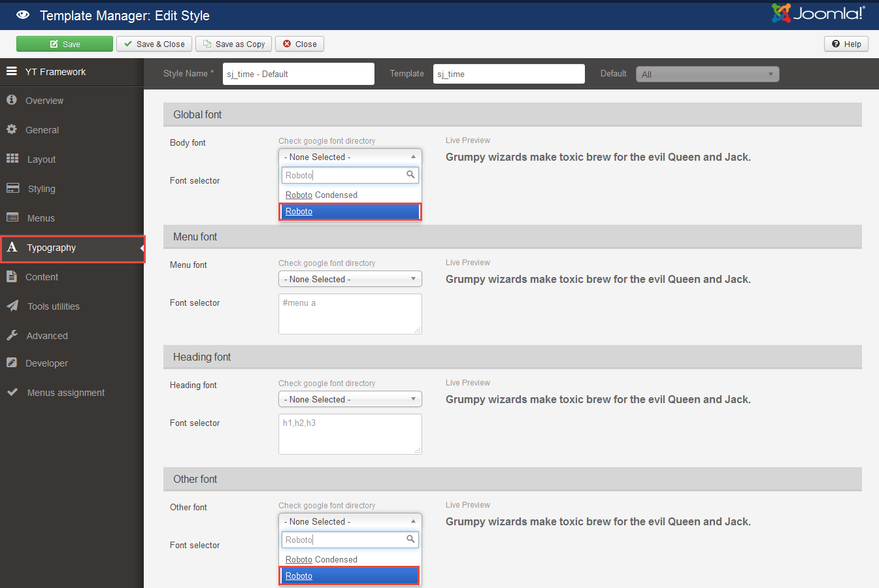Viewport: 879px width, 588px height.
Task: Click the Overview info icon in sidebar
Action: pyautogui.click(x=12, y=100)
